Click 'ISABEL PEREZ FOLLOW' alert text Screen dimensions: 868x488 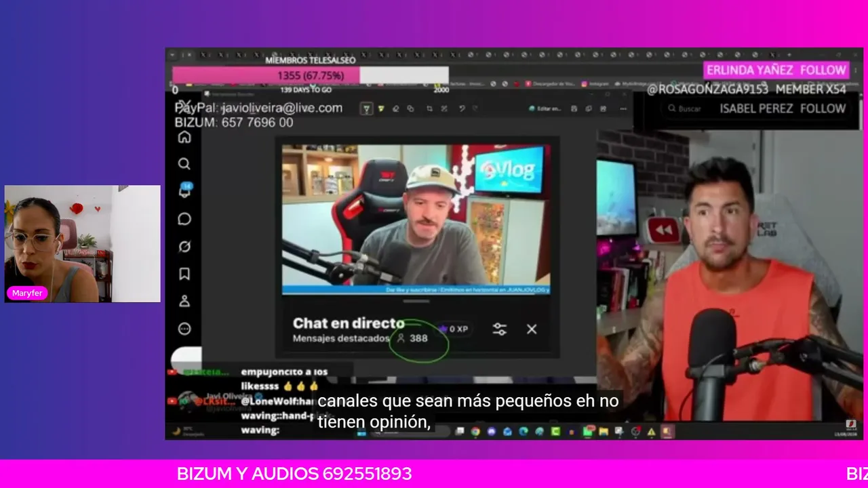[783, 108]
